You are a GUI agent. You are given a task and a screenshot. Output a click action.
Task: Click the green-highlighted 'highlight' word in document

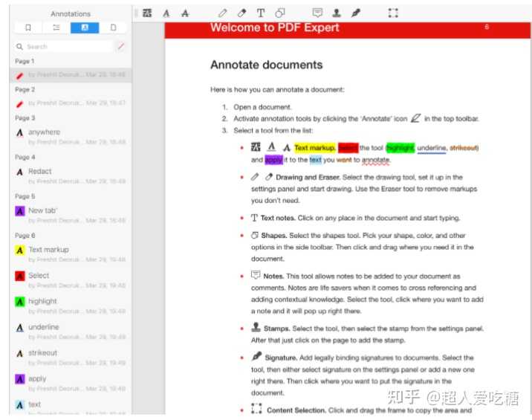pos(400,148)
